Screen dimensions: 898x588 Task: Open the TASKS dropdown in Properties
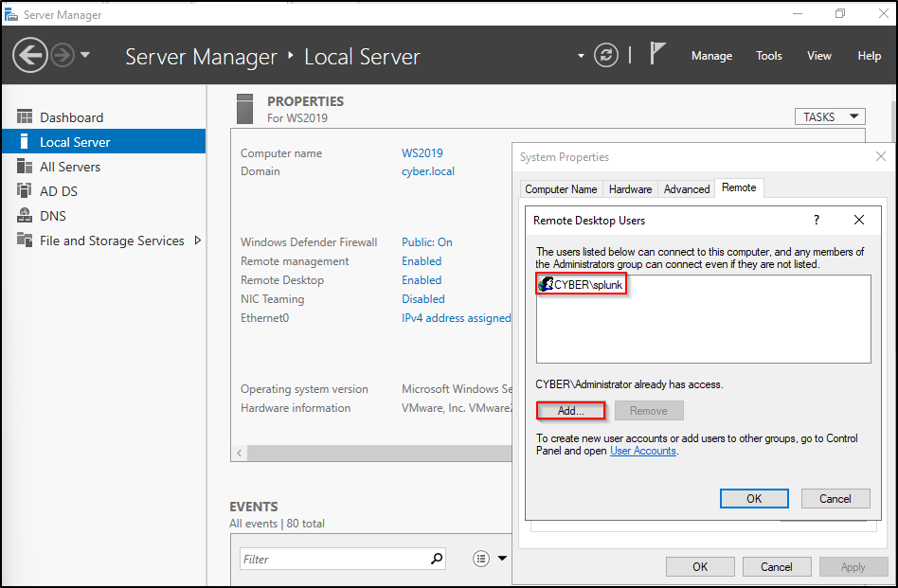(x=830, y=116)
